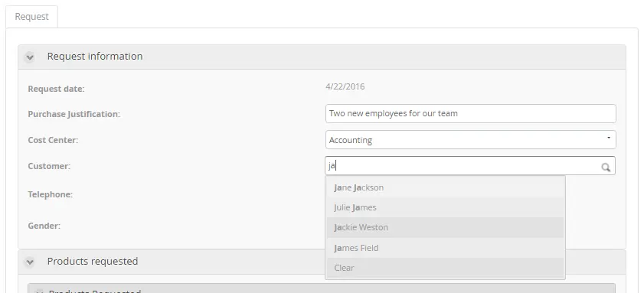Collapse the Products requested section chevron
This screenshot has width=644, height=293.
coord(30,262)
